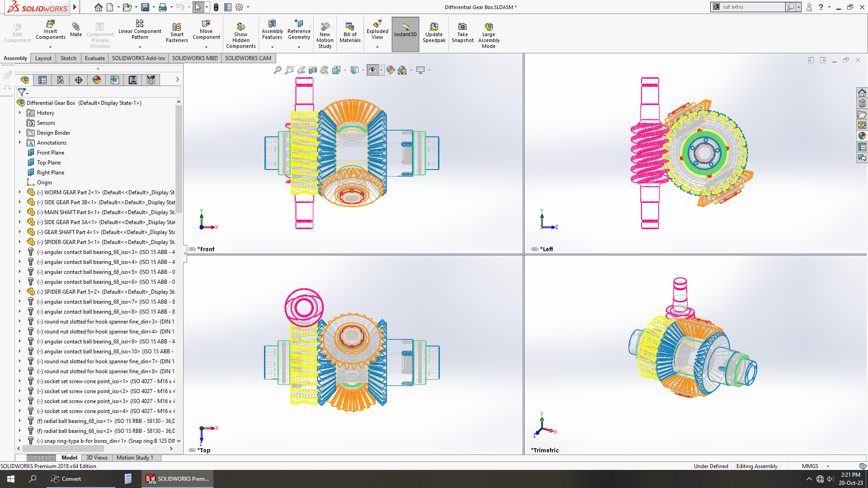Expand the Annotations folder
Screen dimensions: 868x488
click(20, 143)
